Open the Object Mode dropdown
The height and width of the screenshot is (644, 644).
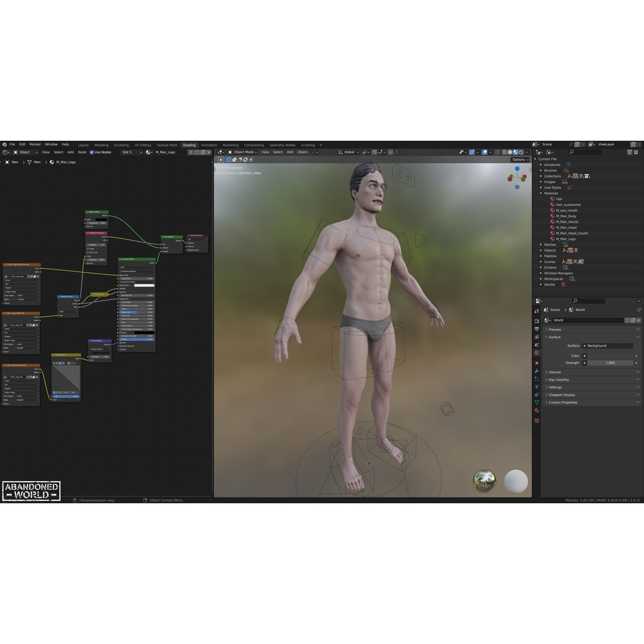pyautogui.click(x=242, y=152)
